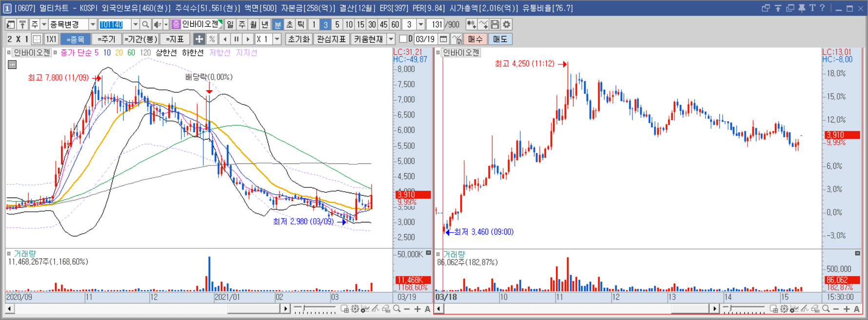This screenshot has height=320, width=868.
Task: Save chart with the floppy disk icon
Action: point(495,24)
